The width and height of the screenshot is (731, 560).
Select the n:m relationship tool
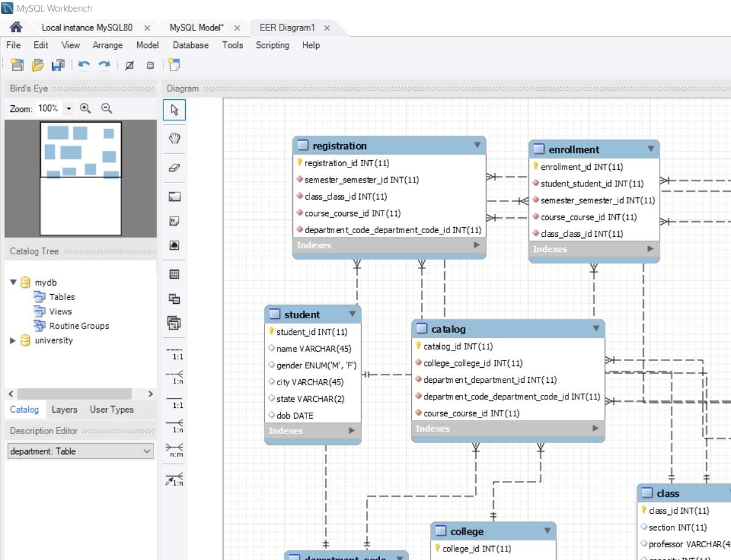click(175, 450)
